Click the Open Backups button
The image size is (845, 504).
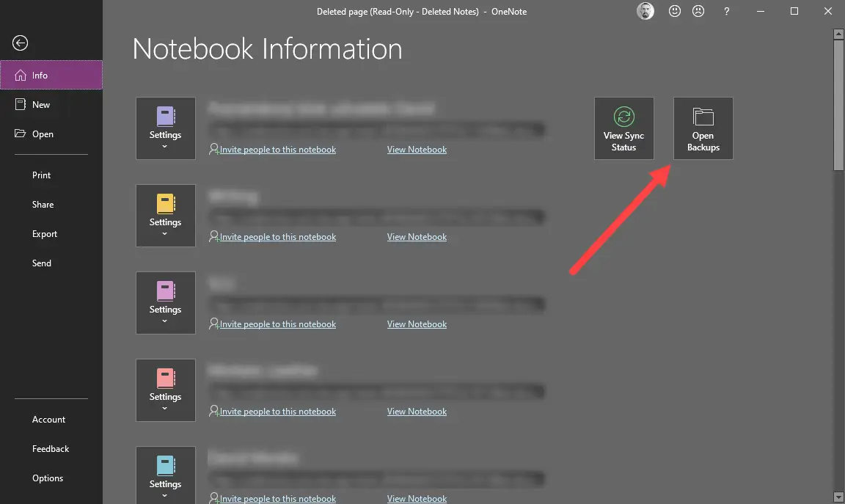(x=703, y=128)
